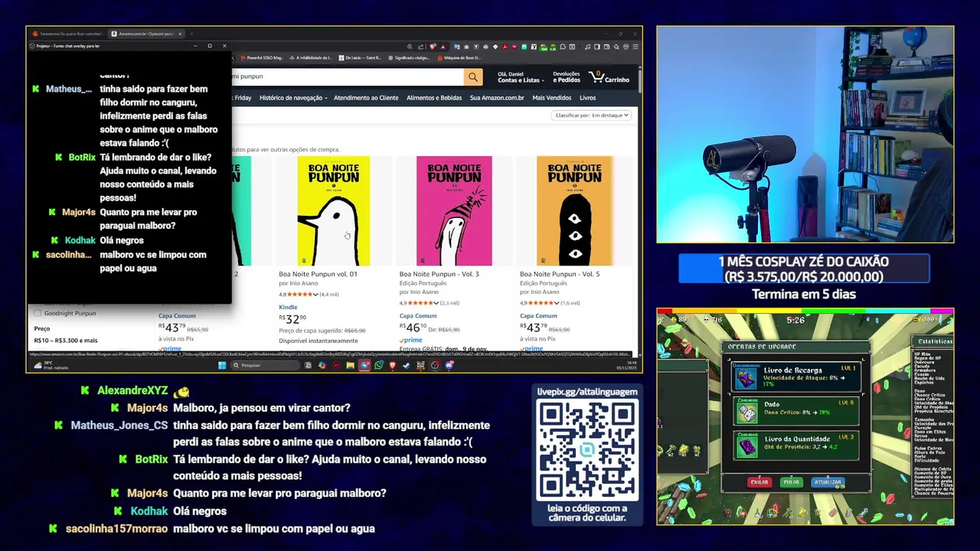Open Devoluções e Pedidos link
Screen dimensions: 980x551
[x=567, y=77]
